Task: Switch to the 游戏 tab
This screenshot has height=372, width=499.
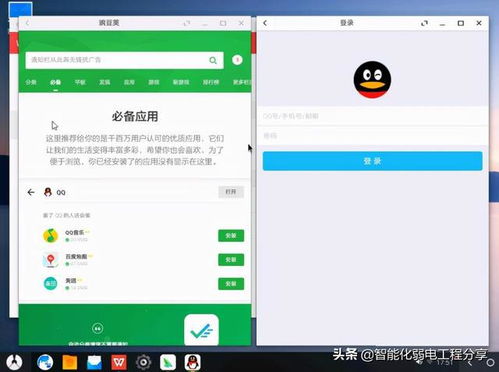Action: tap(154, 82)
